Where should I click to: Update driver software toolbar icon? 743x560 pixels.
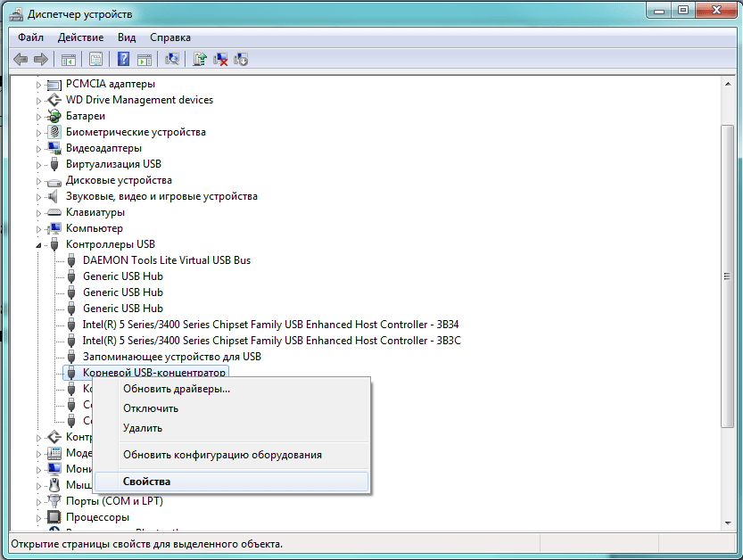pos(200,59)
